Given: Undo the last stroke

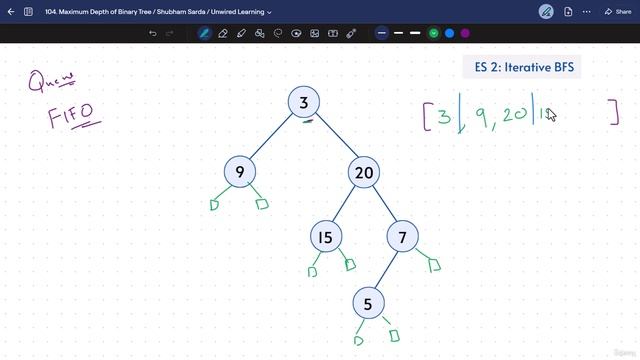Looking at the screenshot, I should click(x=153, y=33).
